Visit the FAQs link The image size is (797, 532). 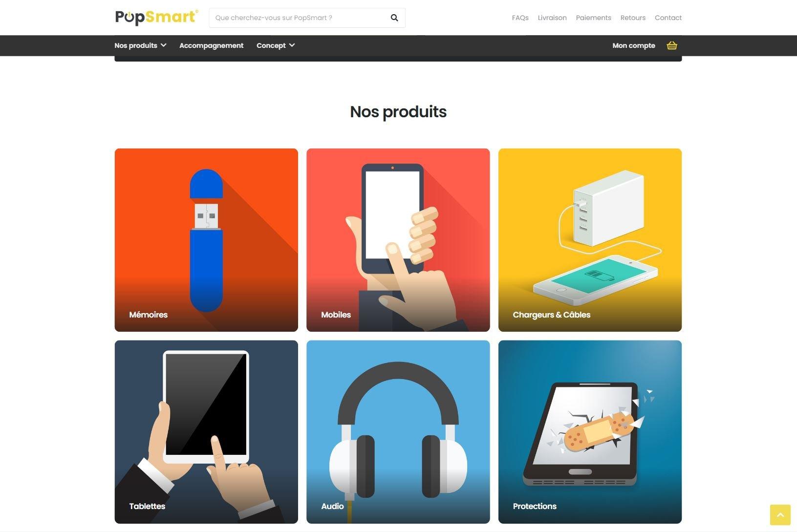point(520,18)
